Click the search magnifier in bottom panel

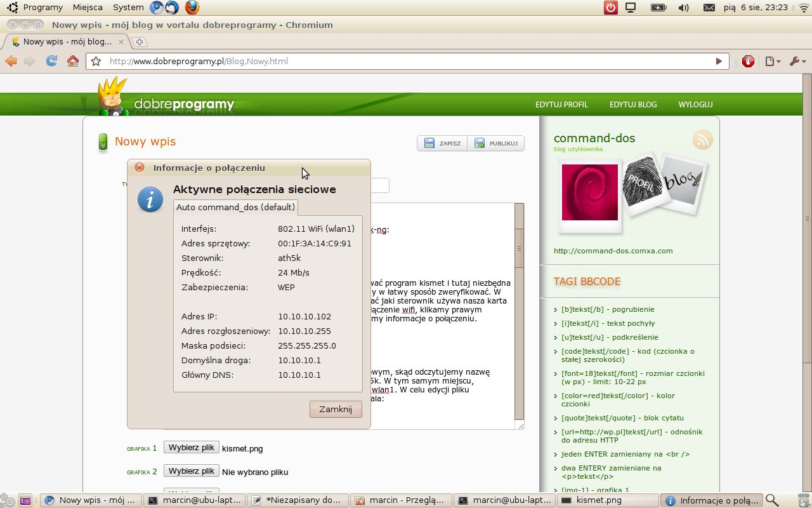pos(772,500)
